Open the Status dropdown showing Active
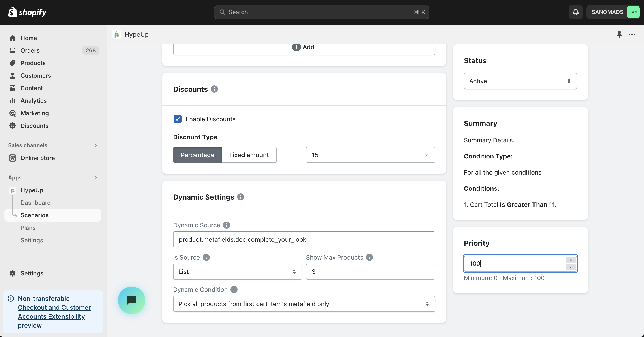The height and width of the screenshot is (337, 644). [520, 81]
